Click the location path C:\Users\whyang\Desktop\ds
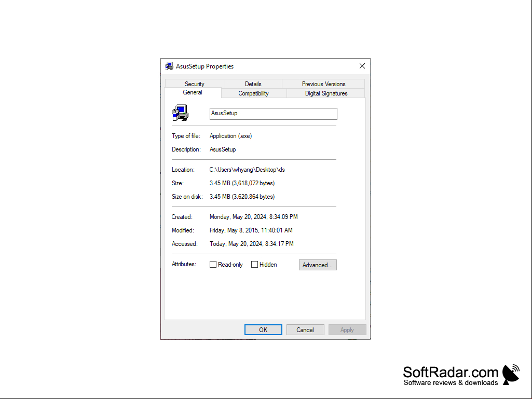This screenshot has width=532, height=399. [247, 170]
